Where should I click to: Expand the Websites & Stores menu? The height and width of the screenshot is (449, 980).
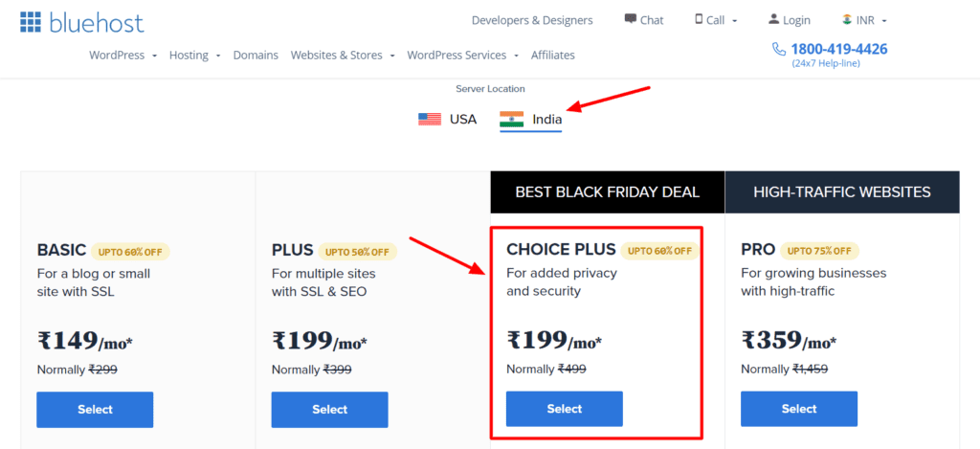pyautogui.click(x=342, y=56)
